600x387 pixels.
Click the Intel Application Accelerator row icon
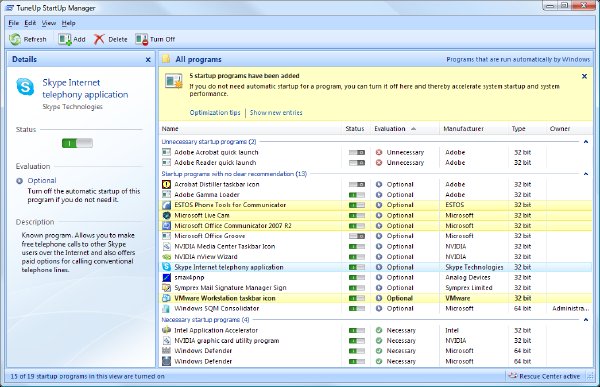click(x=166, y=330)
